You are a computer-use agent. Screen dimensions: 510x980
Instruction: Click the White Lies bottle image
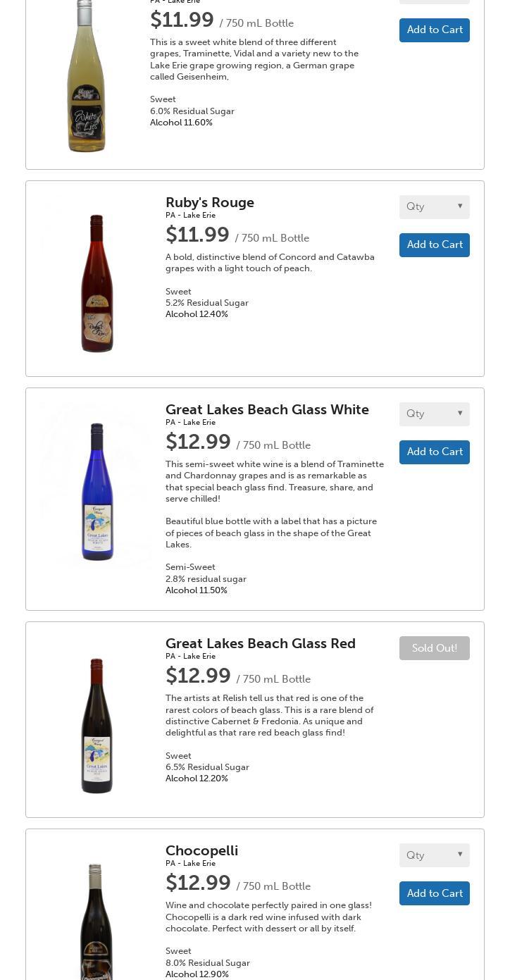point(86,76)
